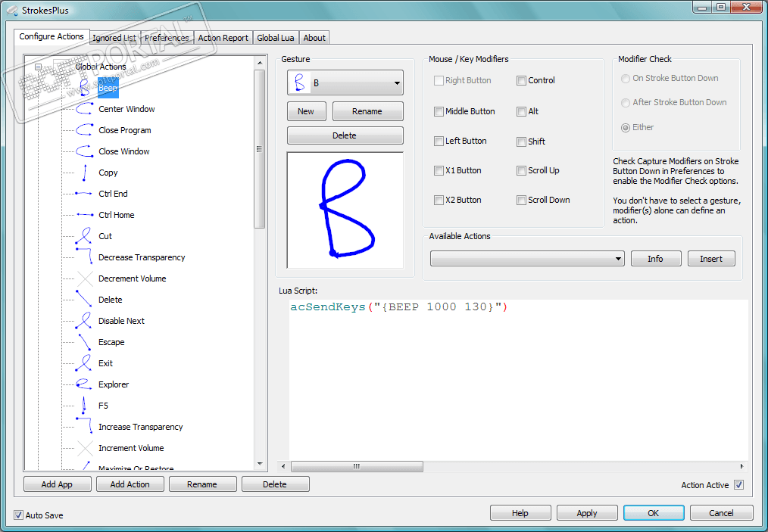Expand the Available Actions combo box

coord(527,258)
